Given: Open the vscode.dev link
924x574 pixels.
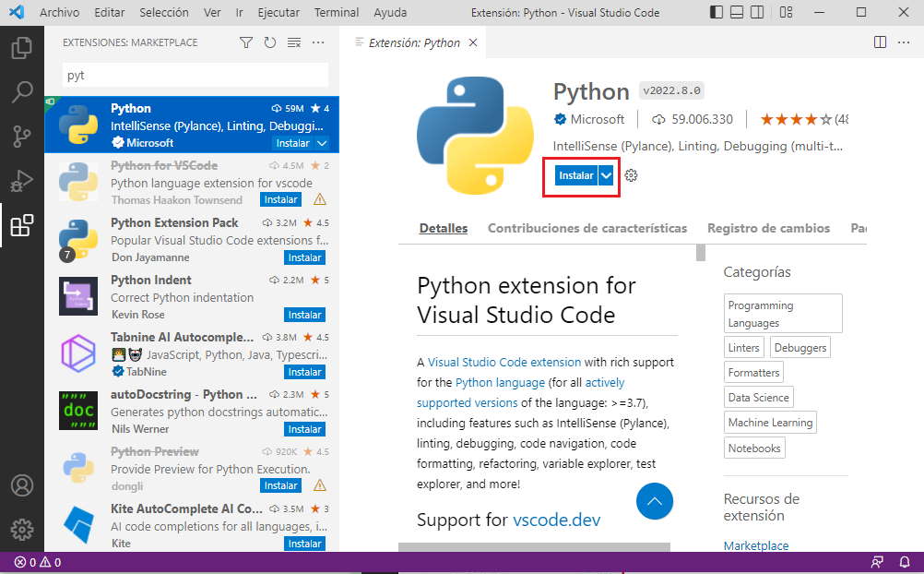Looking at the screenshot, I should tap(556, 520).
